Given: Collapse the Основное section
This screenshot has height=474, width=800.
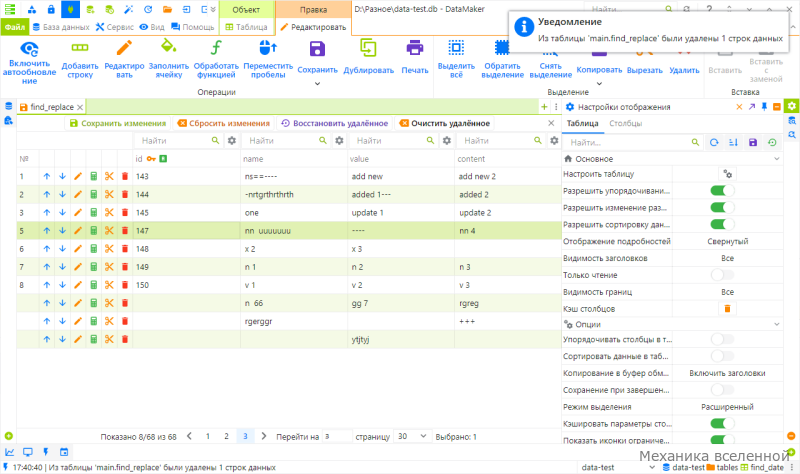Looking at the screenshot, I should 777,159.
